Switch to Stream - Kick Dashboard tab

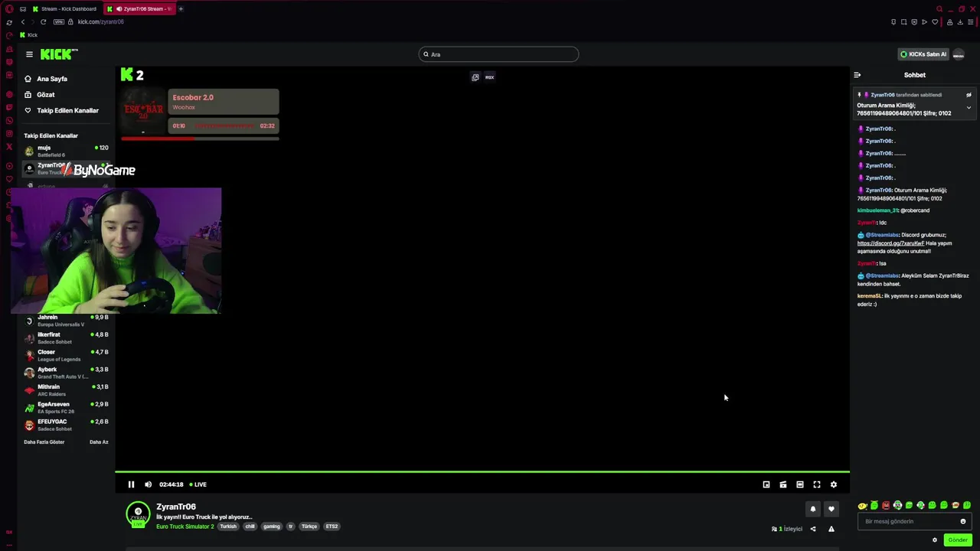click(64, 9)
